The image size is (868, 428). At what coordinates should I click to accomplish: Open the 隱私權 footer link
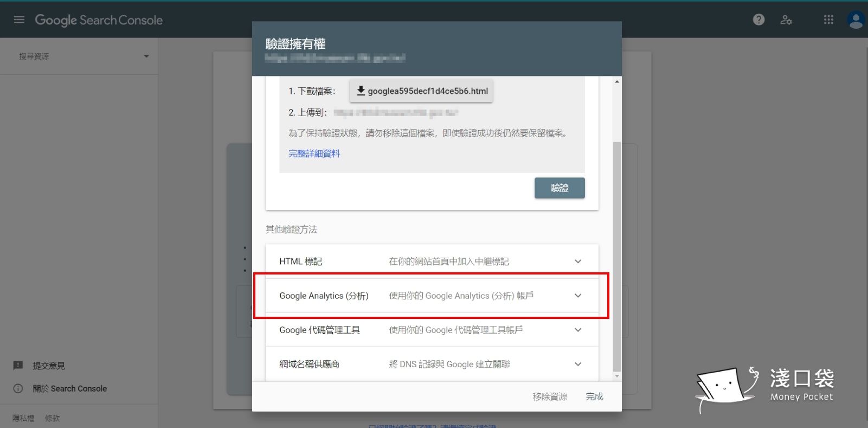point(23,418)
